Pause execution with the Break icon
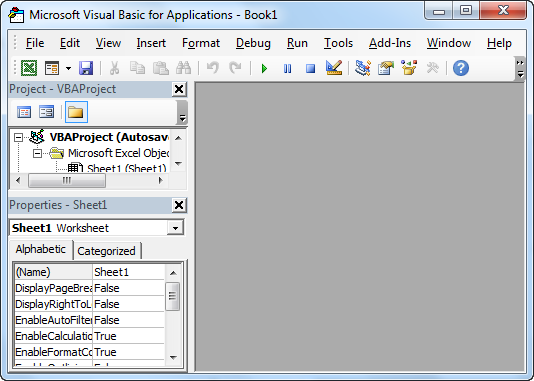Screen dimensions: 534x381 pos(287,68)
